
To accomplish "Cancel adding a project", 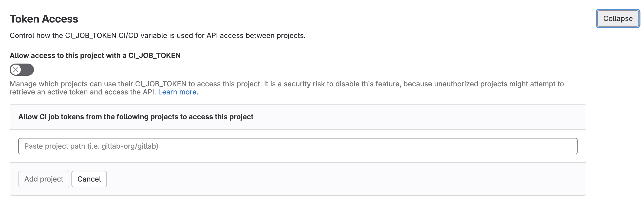I will [89, 179].
